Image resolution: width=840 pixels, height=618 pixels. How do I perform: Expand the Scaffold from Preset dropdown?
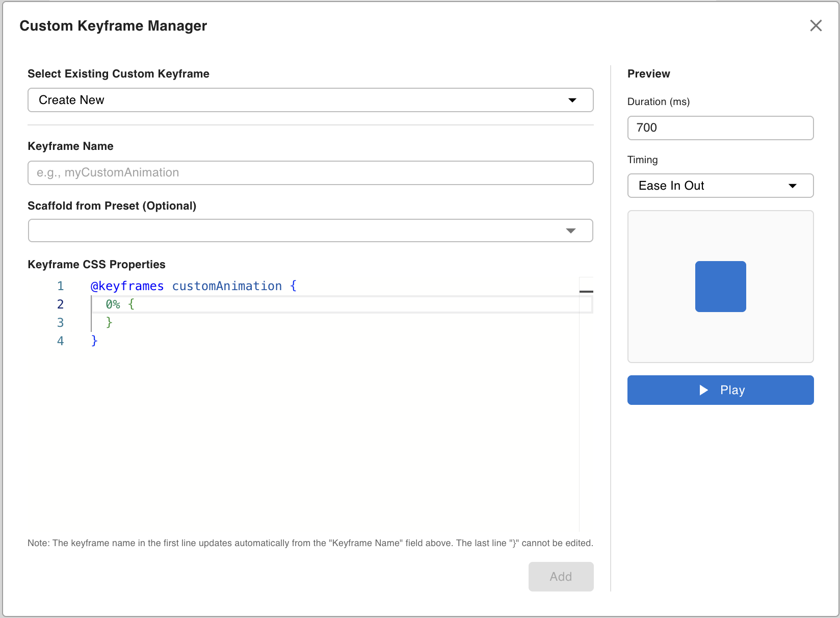tap(310, 230)
